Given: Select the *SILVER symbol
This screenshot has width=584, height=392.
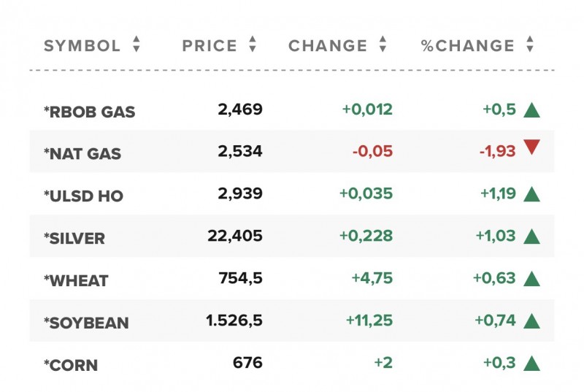Looking at the screenshot, I should pyautogui.click(x=74, y=239).
